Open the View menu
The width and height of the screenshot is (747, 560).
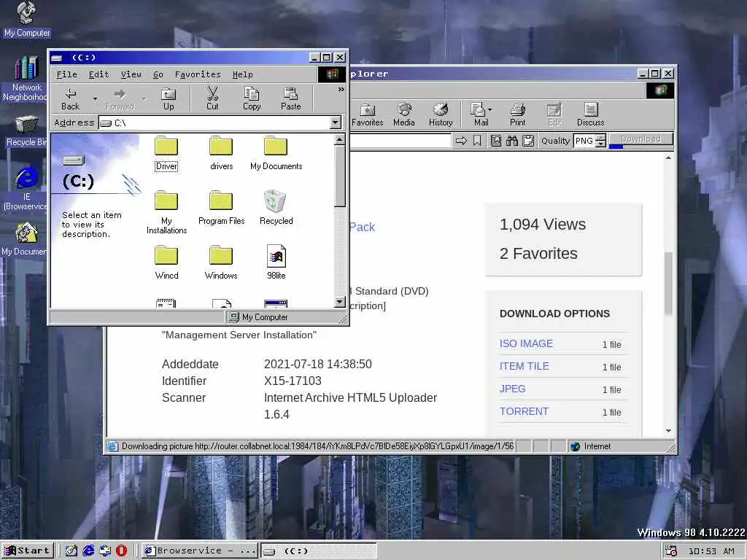pyautogui.click(x=131, y=75)
